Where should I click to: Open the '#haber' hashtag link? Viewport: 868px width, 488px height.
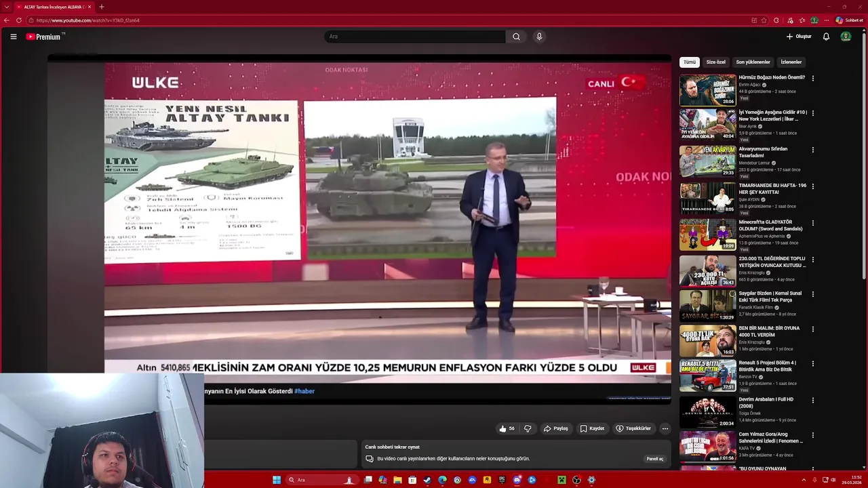coord(304,391)
